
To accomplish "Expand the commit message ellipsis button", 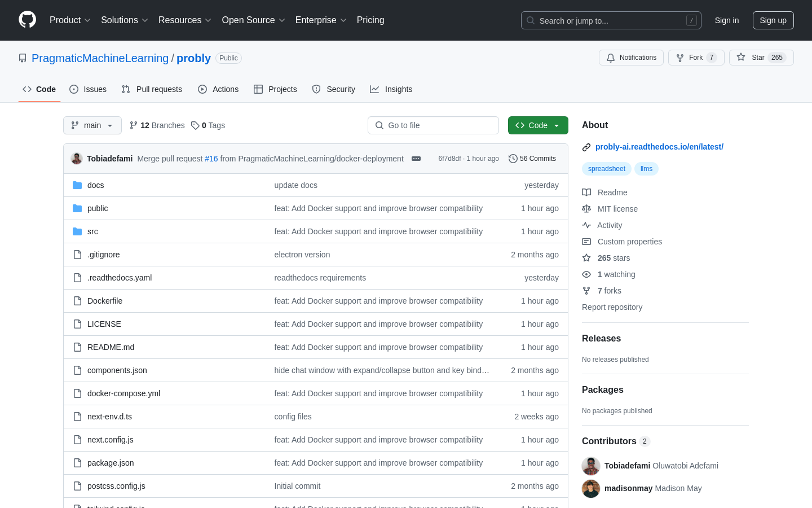I will click(416, 159).
